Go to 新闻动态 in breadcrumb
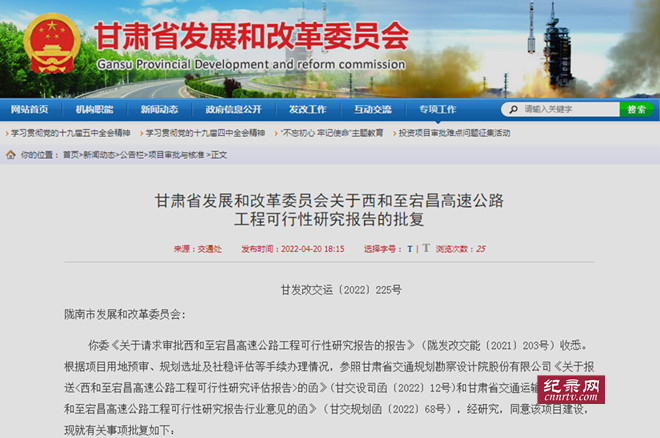 pos(99,155)
